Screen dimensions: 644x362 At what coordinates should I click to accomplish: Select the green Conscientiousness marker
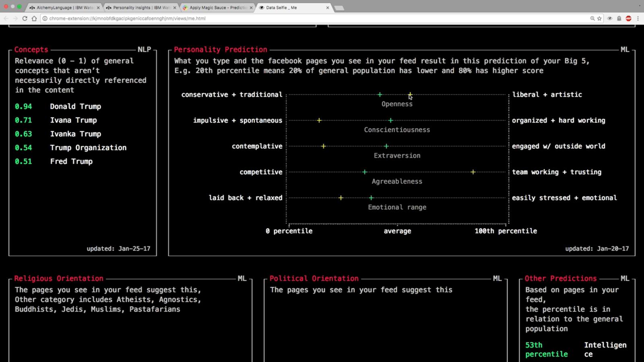point(390,121)
